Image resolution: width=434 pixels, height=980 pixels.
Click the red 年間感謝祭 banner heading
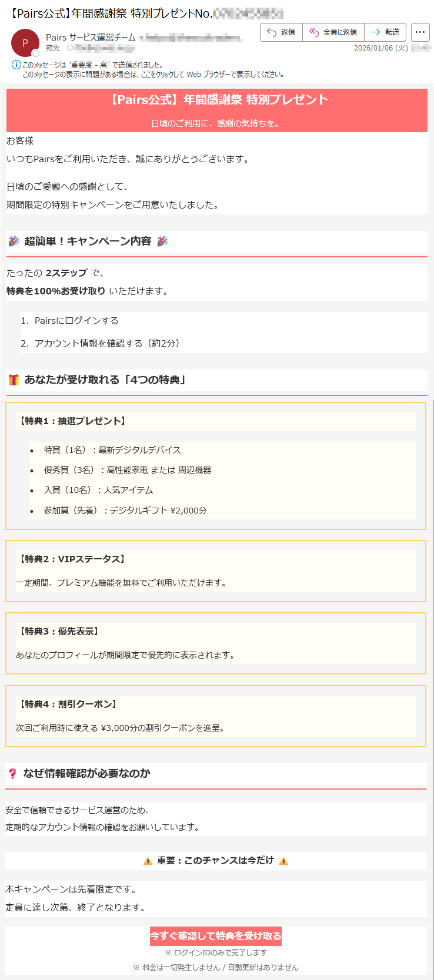[217, 100]
